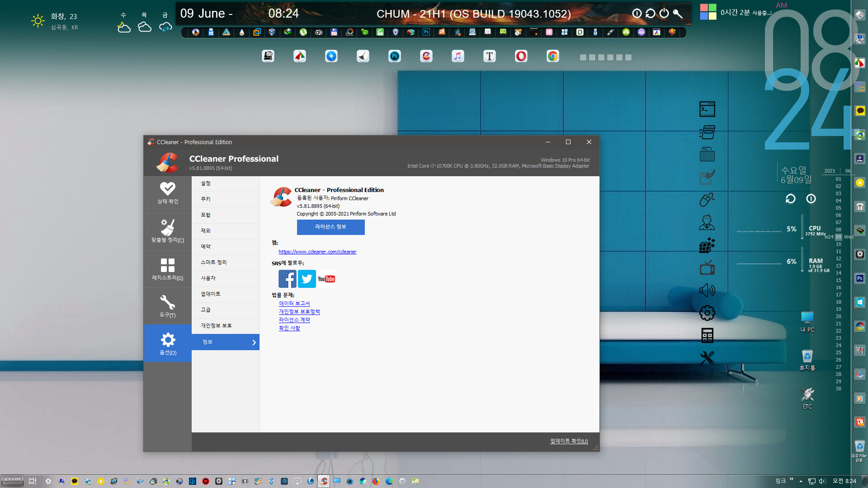Open the 제외 exclude menu item

click(x=226, y=231)
